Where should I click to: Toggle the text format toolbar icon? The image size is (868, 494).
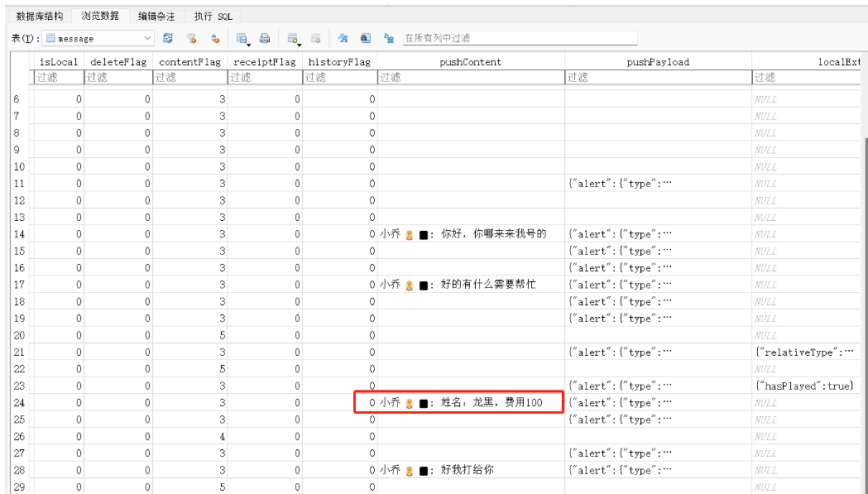[x=343, y=38]
